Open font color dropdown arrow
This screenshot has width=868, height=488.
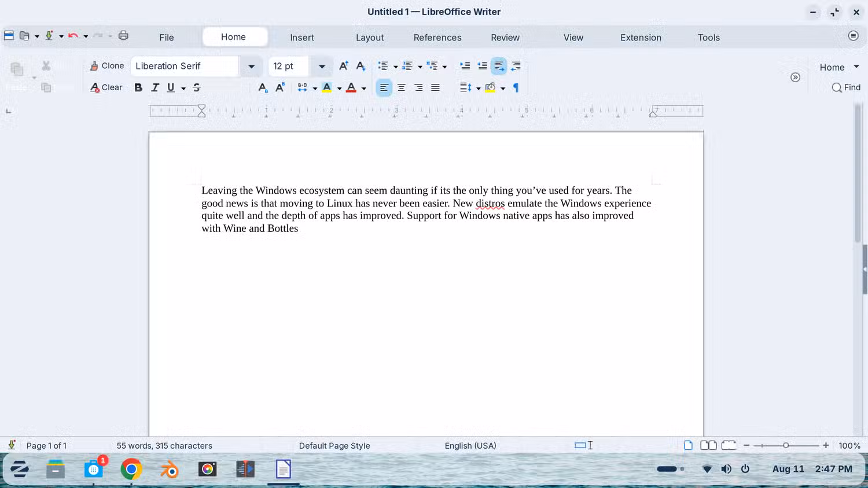click(x=364, y=88)
